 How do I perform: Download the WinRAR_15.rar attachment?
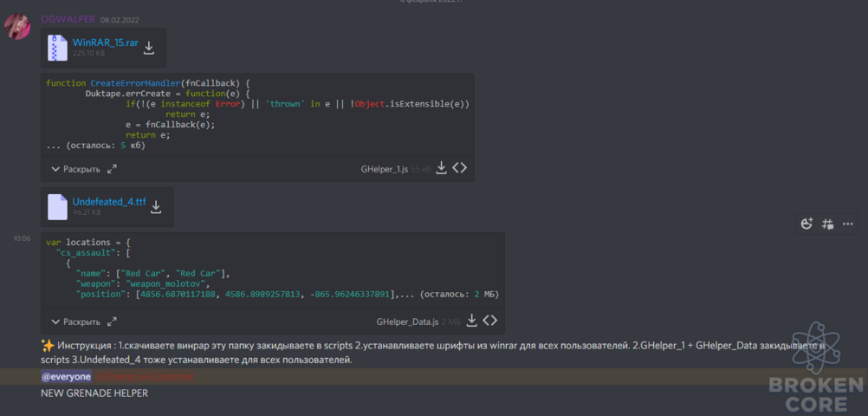148,49
